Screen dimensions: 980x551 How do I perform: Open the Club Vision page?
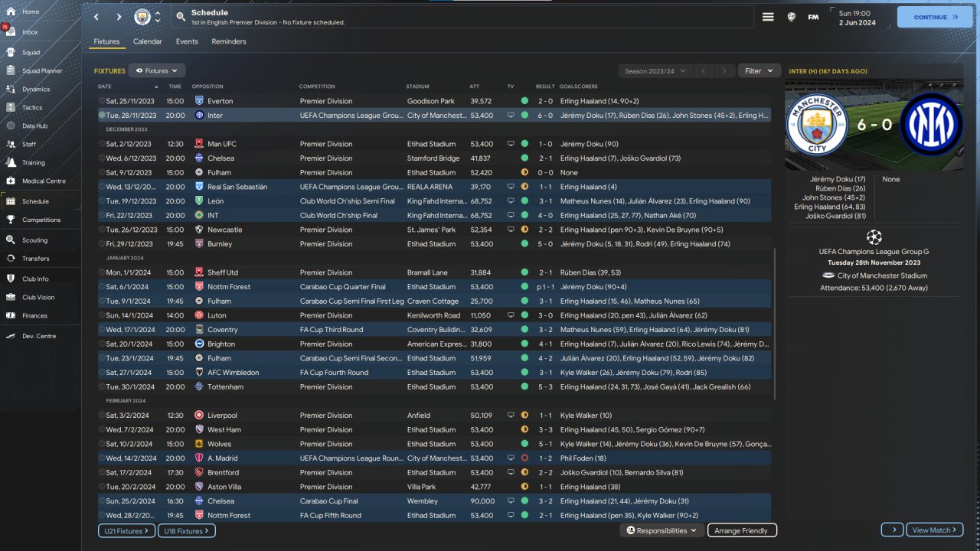click(38, 298)
